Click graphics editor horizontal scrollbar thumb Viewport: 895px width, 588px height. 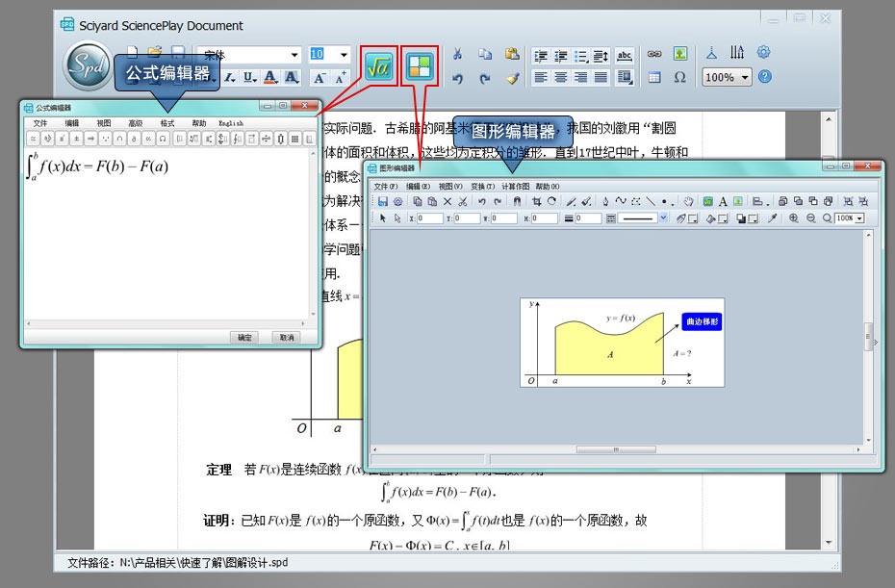616,449
